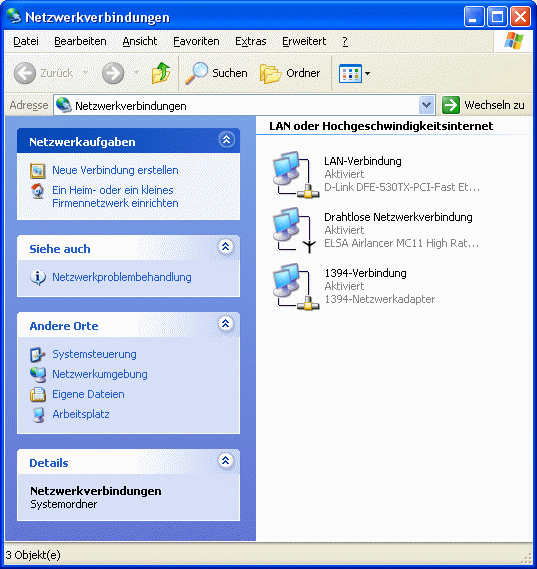The image size is (537, 569).
Task: Toggle the Ordner folders pane
Action: [290, 73]
